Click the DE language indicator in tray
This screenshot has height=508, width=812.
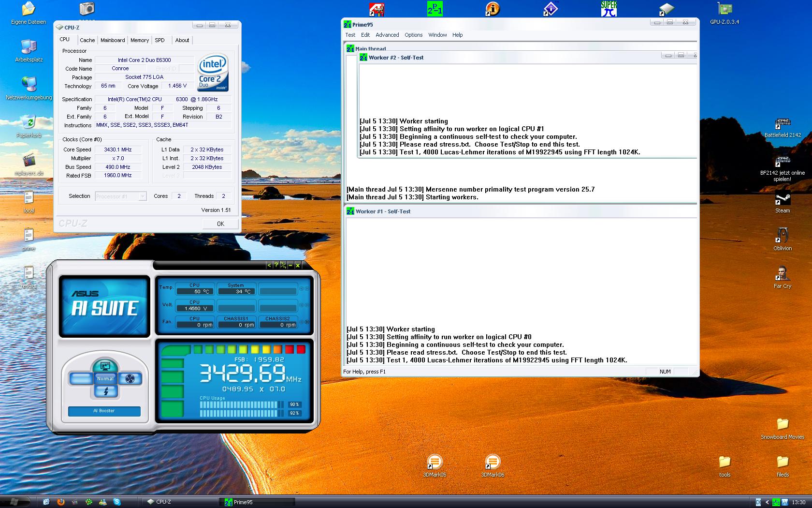tap(758, 502)
